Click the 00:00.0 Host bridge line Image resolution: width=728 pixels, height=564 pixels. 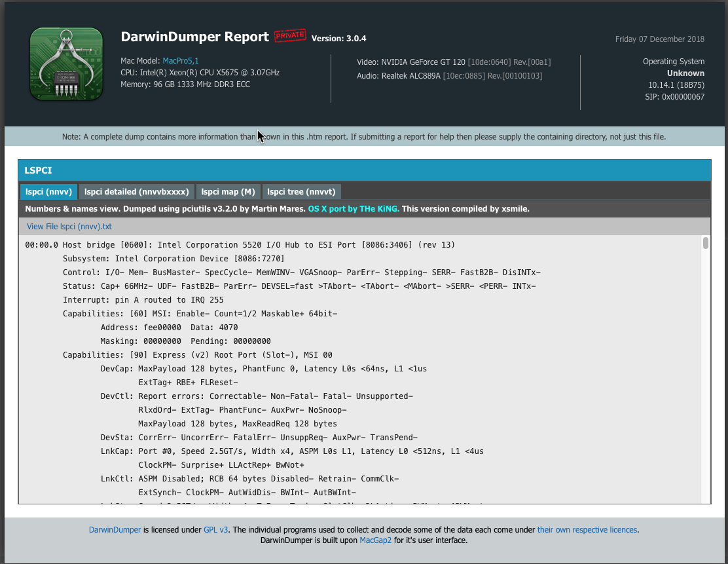pos(240,245)
